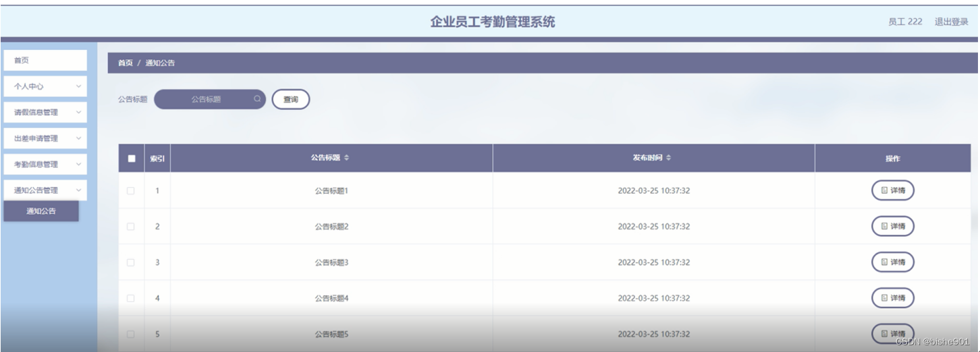Click the 员工 222 user label
This screenshot has height=352, width=980.
(x=905, y=22)
